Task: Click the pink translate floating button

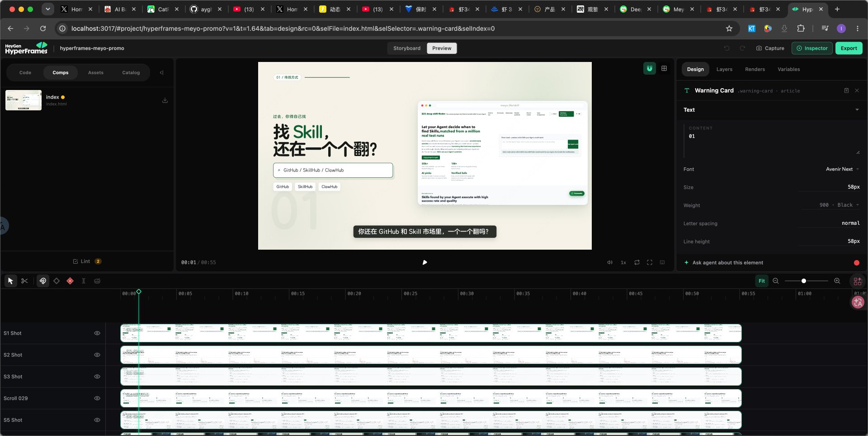Action: 858,302
